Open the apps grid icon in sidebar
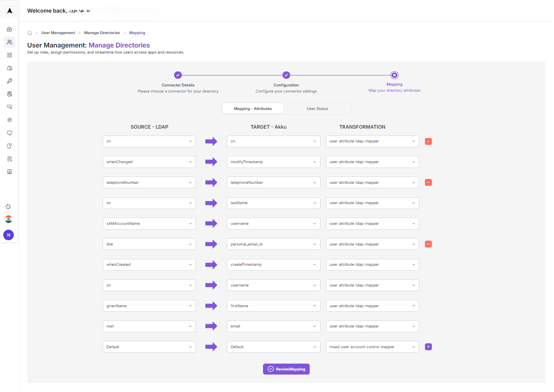554x392 pixels. coord(9,55)
